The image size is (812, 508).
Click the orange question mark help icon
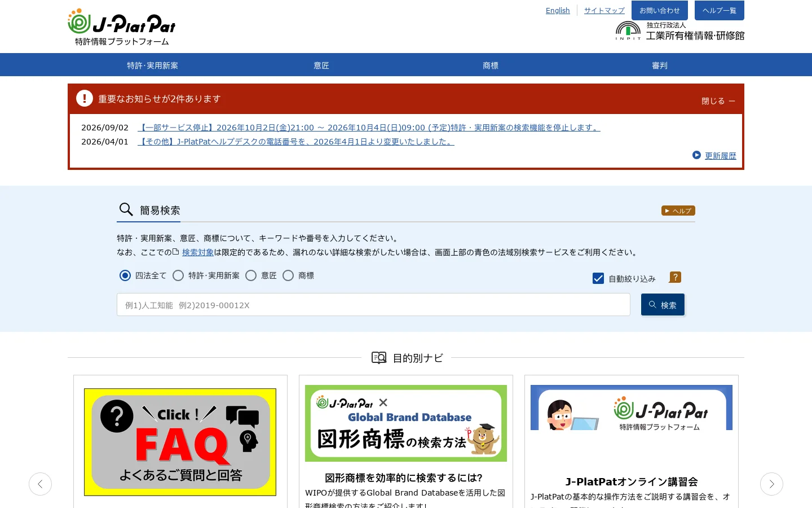675,277
